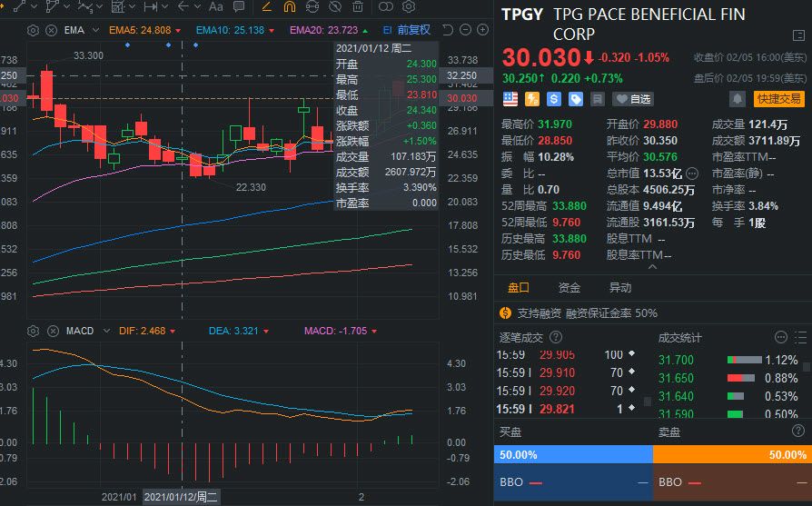Image resolution: width=812 pixels, height=506 pixels.
Task: Click dollar icon beside 支持融资
Action: (505, 313)
